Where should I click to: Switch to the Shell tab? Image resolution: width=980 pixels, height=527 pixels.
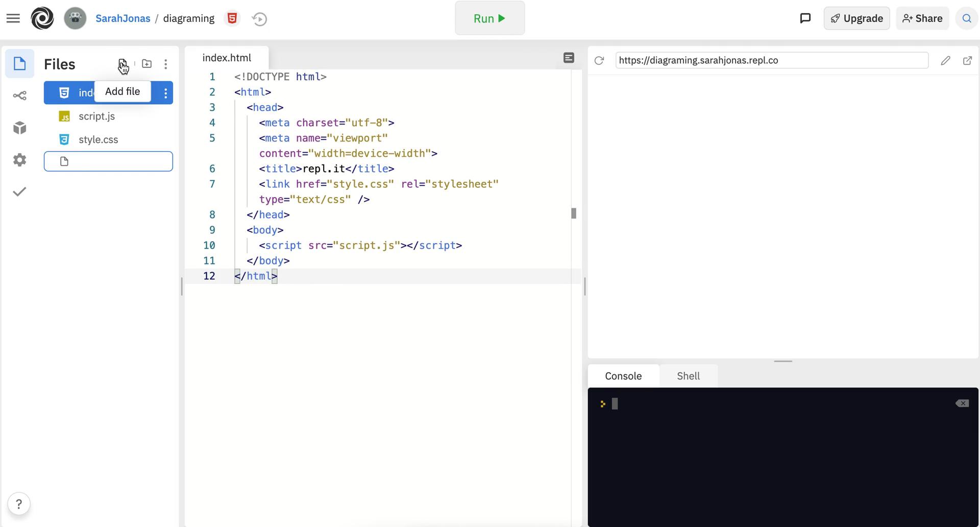tap(688, 376)
